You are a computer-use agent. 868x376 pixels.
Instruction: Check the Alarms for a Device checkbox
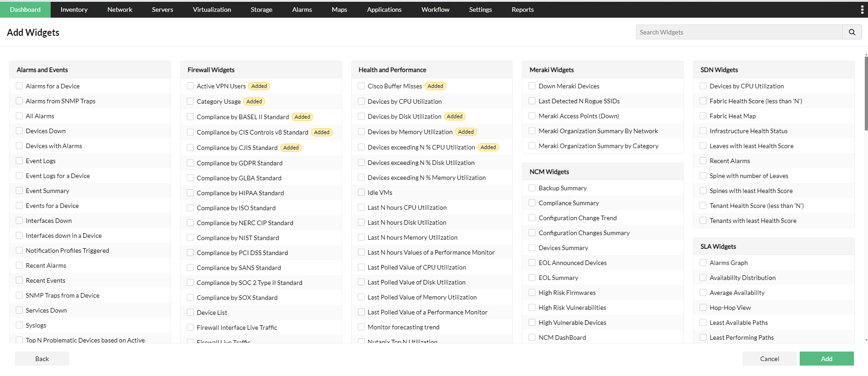click(19, 86)
